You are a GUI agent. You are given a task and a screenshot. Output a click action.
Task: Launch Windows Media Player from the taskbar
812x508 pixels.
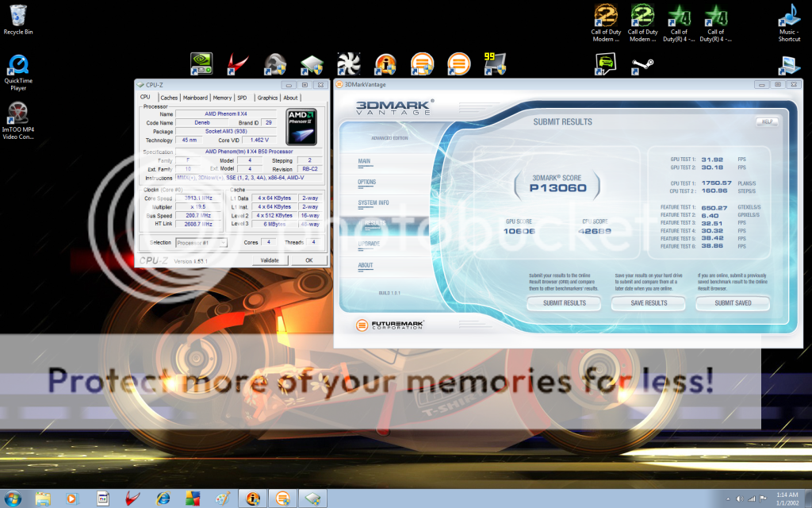[71, 498]
